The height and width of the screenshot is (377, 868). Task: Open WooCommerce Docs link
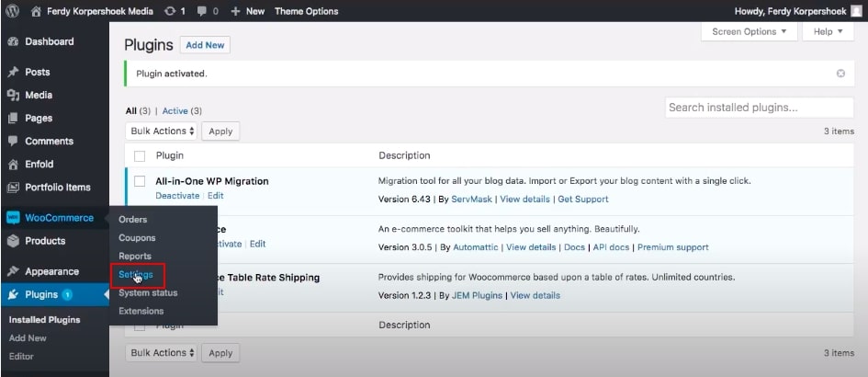[x=574, y=247]
